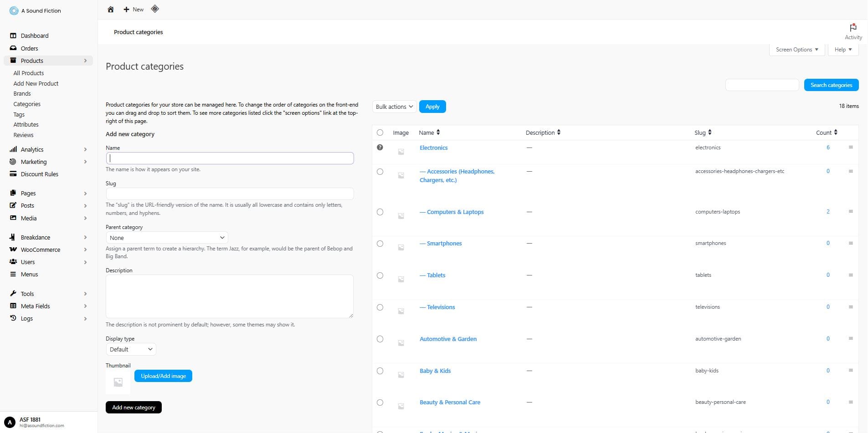
Task: Select the Media library icon
Action: [13, 218]
